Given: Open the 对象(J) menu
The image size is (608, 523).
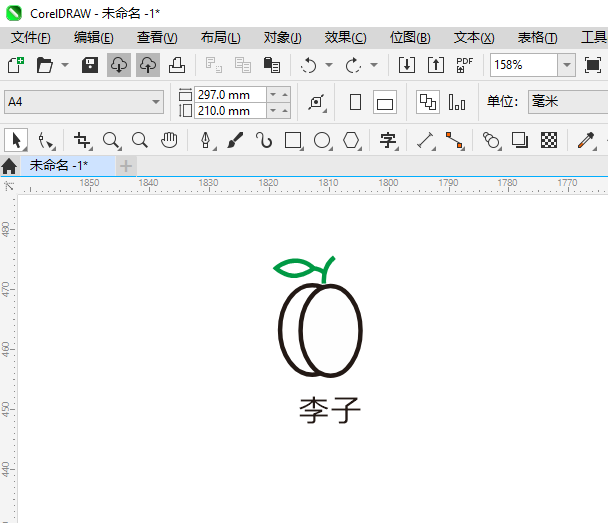Looking at the screenshot, I should 283,38.
